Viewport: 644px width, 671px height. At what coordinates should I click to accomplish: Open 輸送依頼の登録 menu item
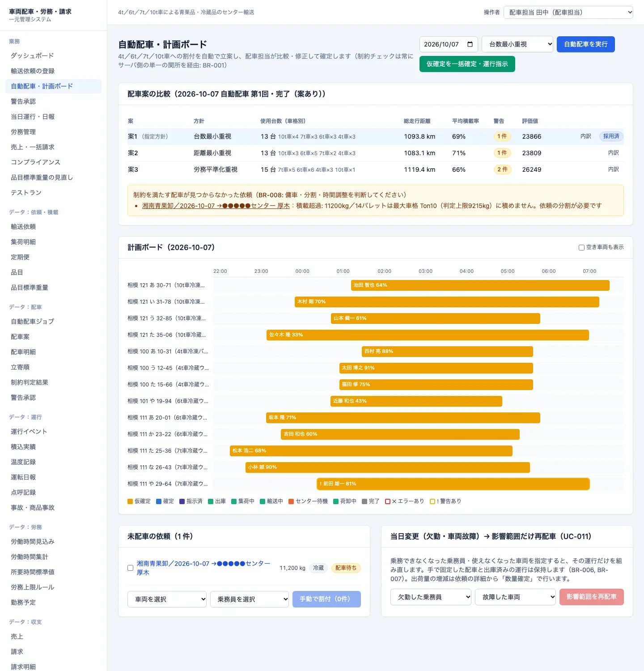pos(53,71)
